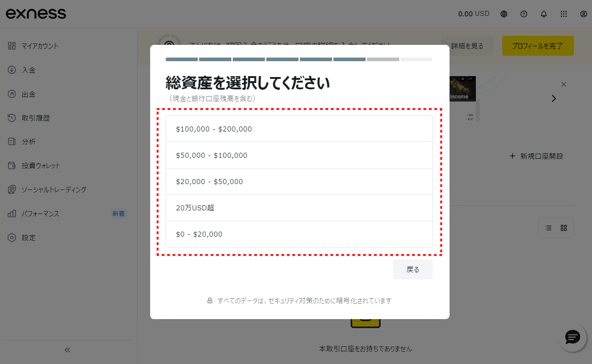This screenshot has width=592, height=364.
Task: Click the 設定 settings icon
Action: point(12,238)
